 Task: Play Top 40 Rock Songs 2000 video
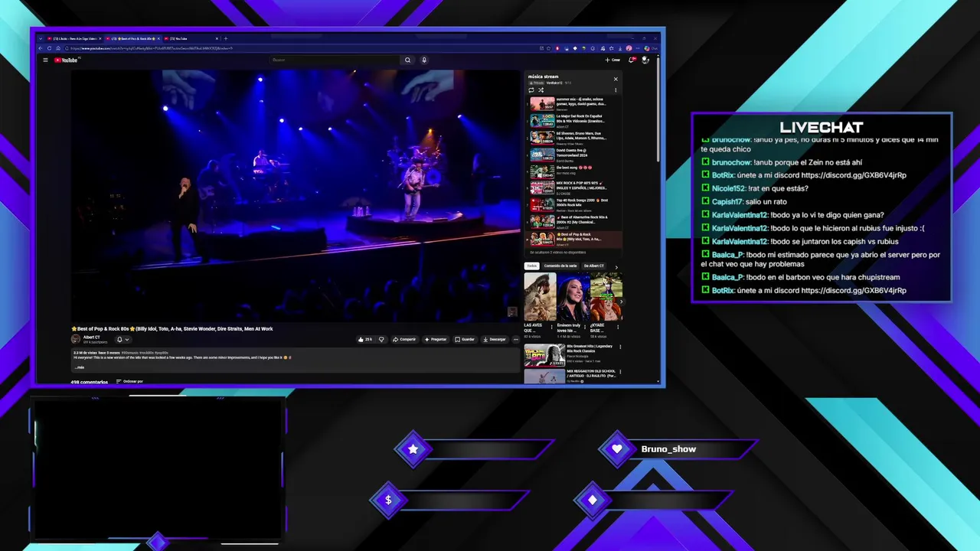(x=574, y=204)
